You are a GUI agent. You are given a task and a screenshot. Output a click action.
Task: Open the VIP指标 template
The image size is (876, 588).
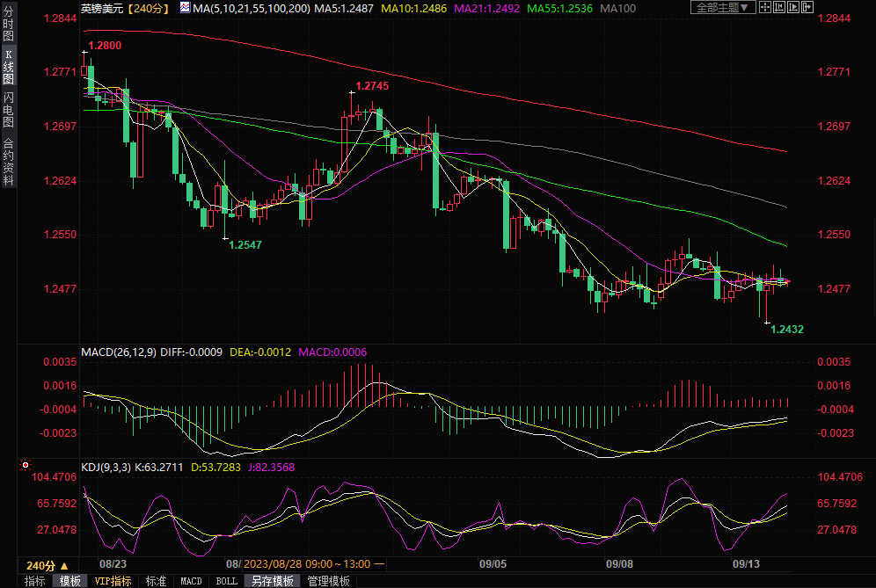[x=113, y=581]
